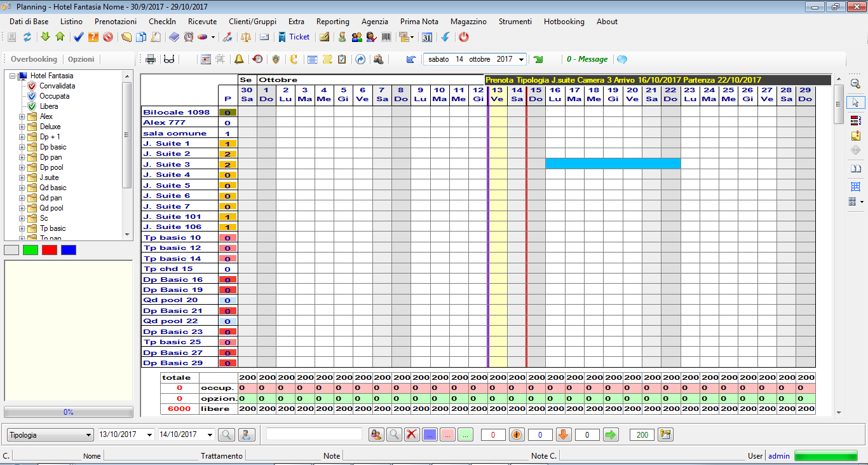Click the open book icon in right toolbar
868x465 pixels.
[x=855, y=169]
